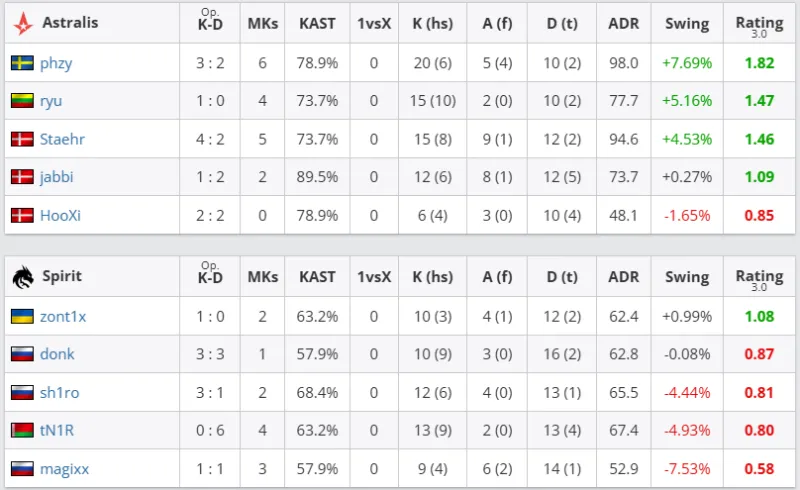The height and width of the screenshot is (490, 800).
Task: Click the Swedish flag beside phzy
Action: (22, 63)
